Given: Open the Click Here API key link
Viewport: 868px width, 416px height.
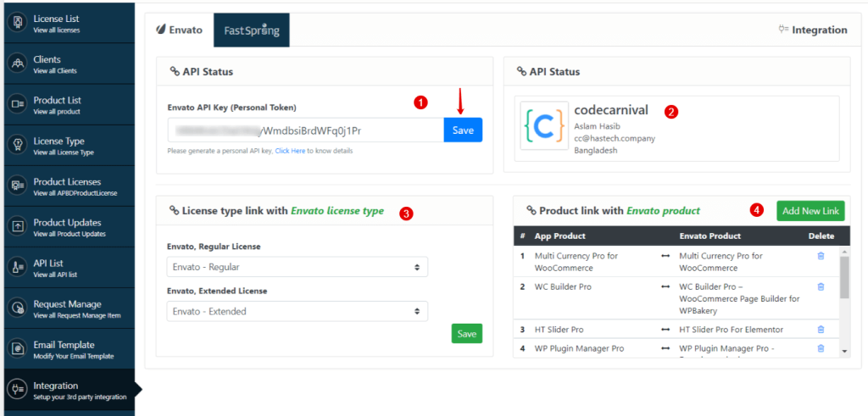Looking at the screenshot, I should coord(289,152).
